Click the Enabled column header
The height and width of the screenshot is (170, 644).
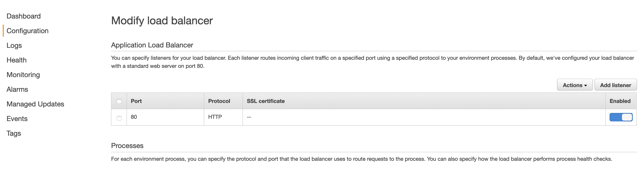[620, 101]
